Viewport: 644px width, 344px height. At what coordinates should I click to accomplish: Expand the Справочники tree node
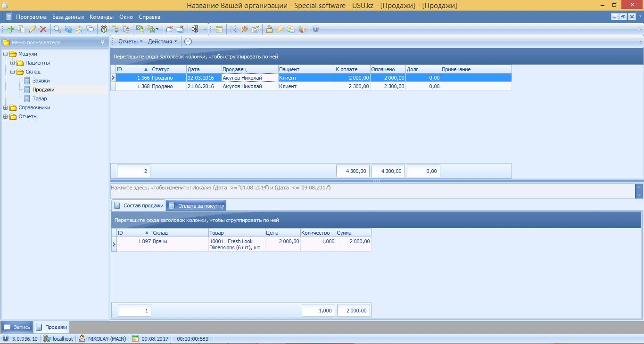[6, 107]
